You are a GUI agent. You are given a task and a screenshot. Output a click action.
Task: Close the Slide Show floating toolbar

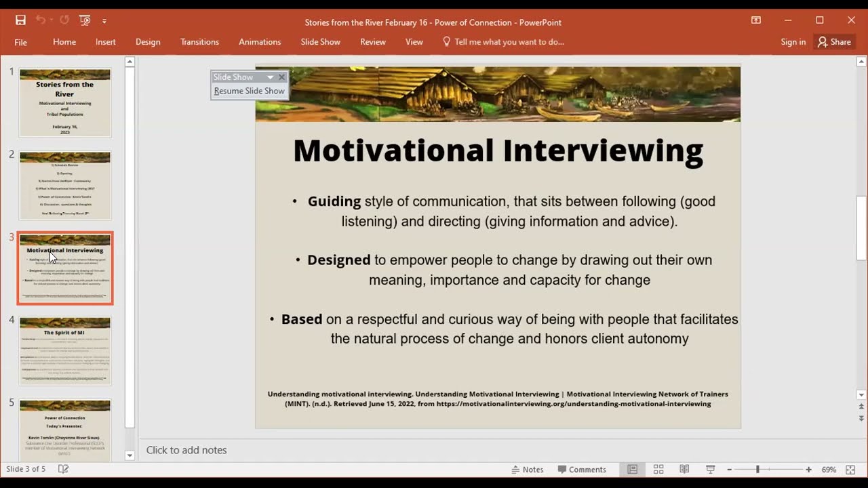pos(282,77)
